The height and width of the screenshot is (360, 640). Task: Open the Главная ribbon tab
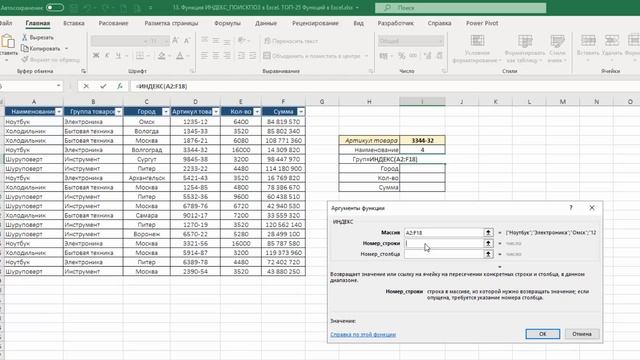coord(38,23)
